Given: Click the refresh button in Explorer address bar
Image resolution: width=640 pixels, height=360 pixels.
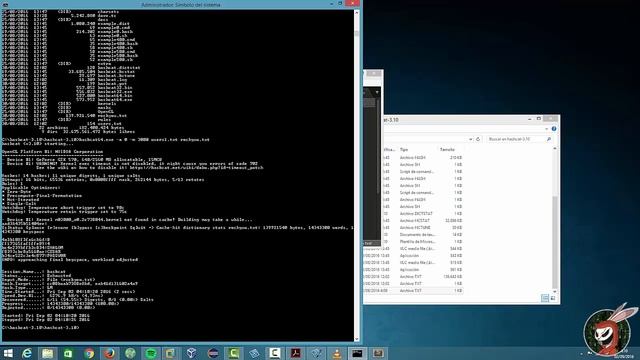Looking at the screenshot, I should 478,139.
